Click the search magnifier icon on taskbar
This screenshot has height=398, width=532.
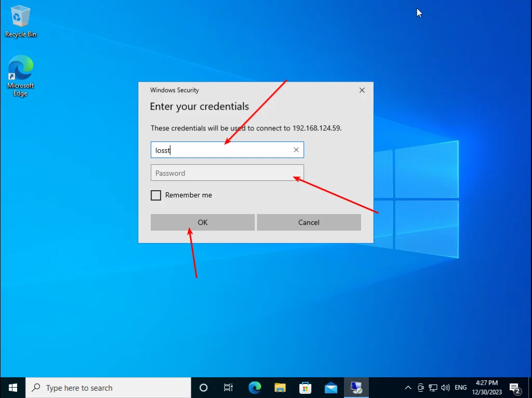click(x=36, y=388)
